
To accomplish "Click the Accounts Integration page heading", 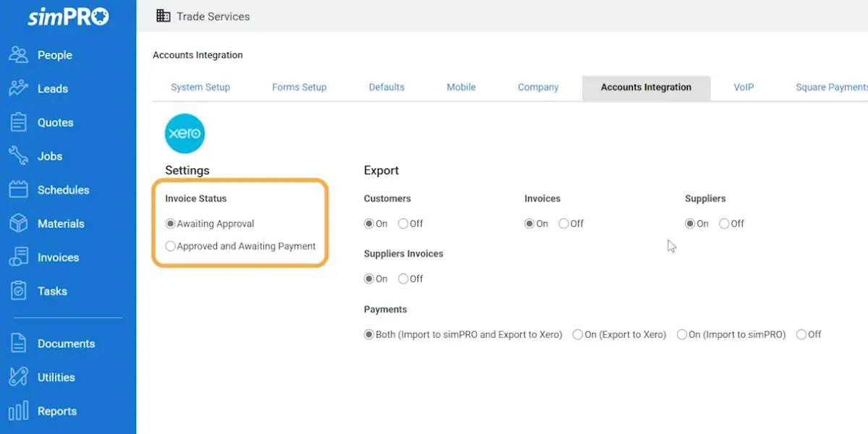I will point(197,55).
